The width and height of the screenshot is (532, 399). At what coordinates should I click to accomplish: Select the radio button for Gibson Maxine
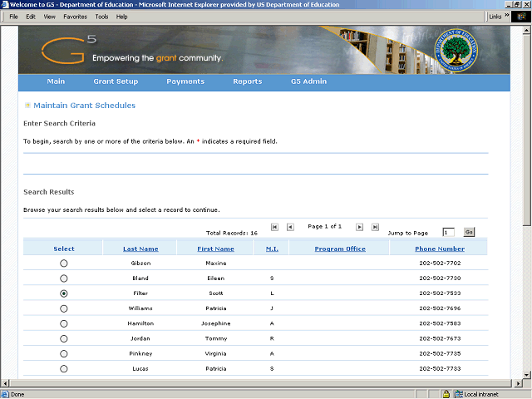(64, 264)
